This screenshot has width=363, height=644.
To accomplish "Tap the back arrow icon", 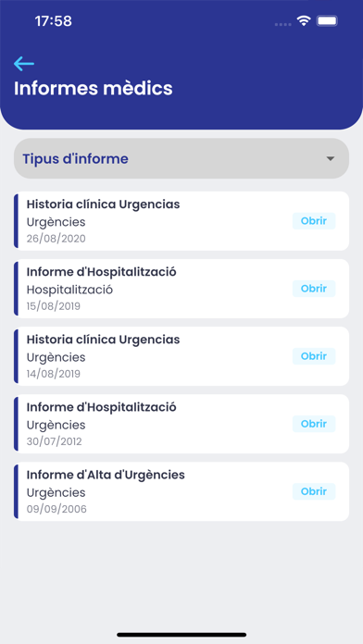I will [x=24, y=64].
